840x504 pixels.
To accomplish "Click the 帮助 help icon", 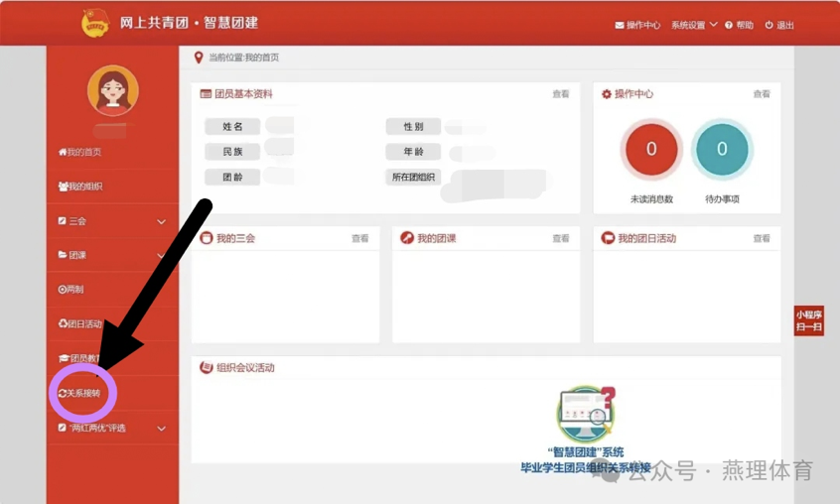I will coord(739,25).
